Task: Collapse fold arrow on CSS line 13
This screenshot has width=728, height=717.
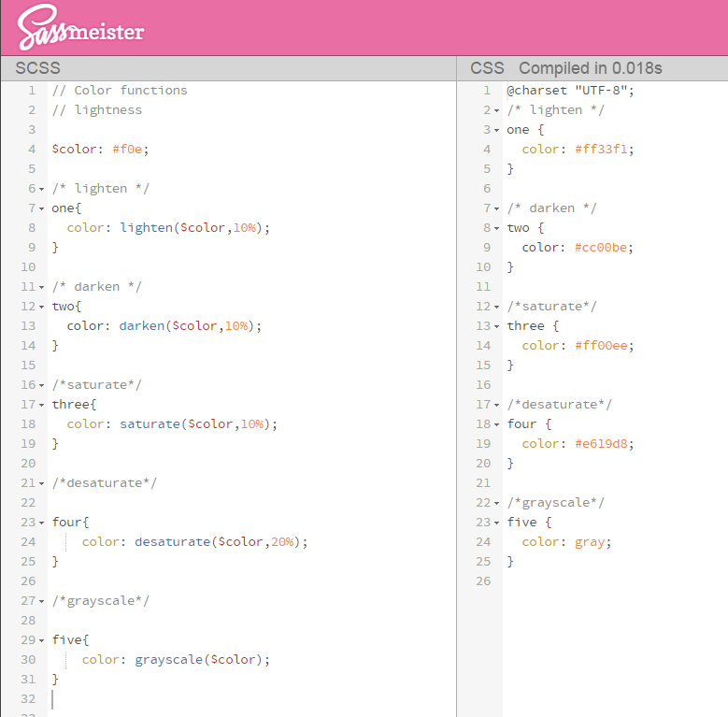Action: [x=497, y=327]
